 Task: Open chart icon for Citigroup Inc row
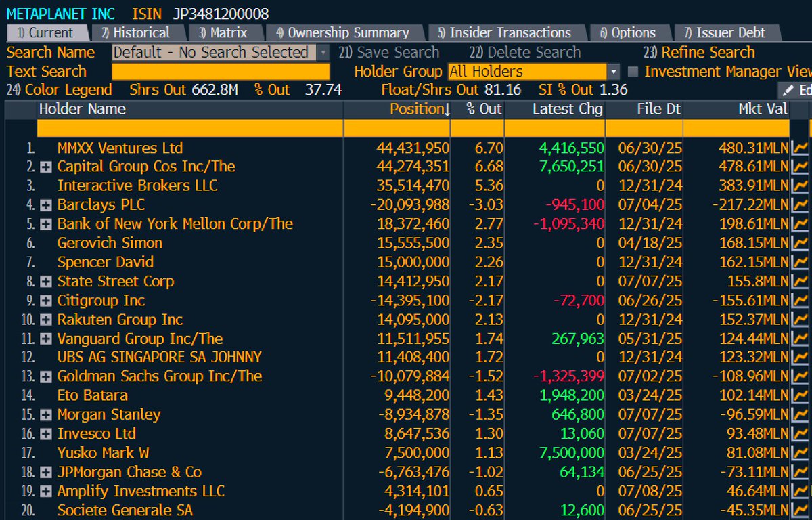[799, 300]
